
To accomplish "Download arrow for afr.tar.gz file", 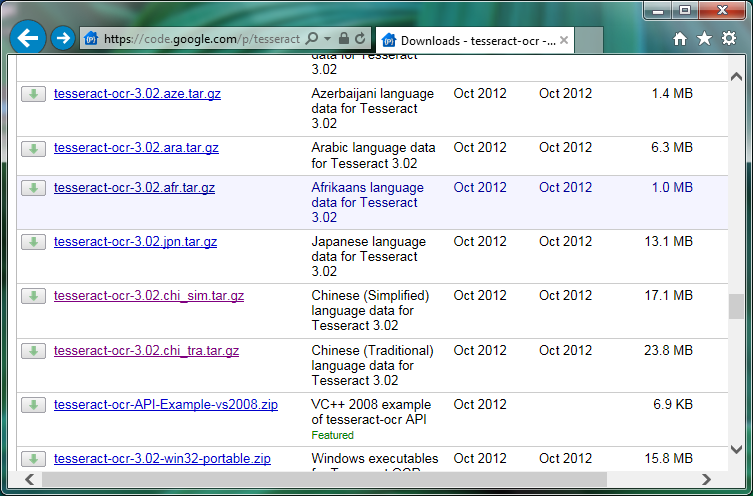I will coord(34,188).
